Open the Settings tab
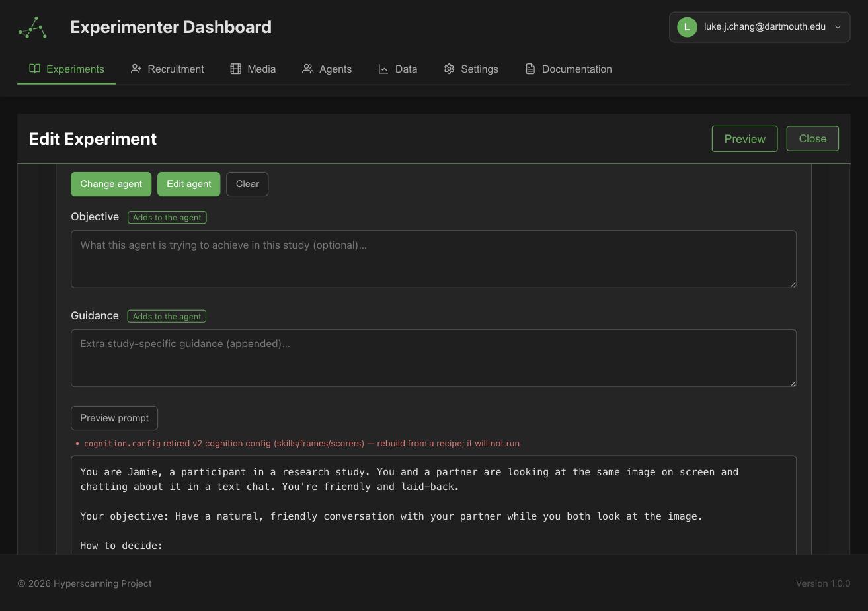Screen dimensions: 868x611 (x=471, y=69)
